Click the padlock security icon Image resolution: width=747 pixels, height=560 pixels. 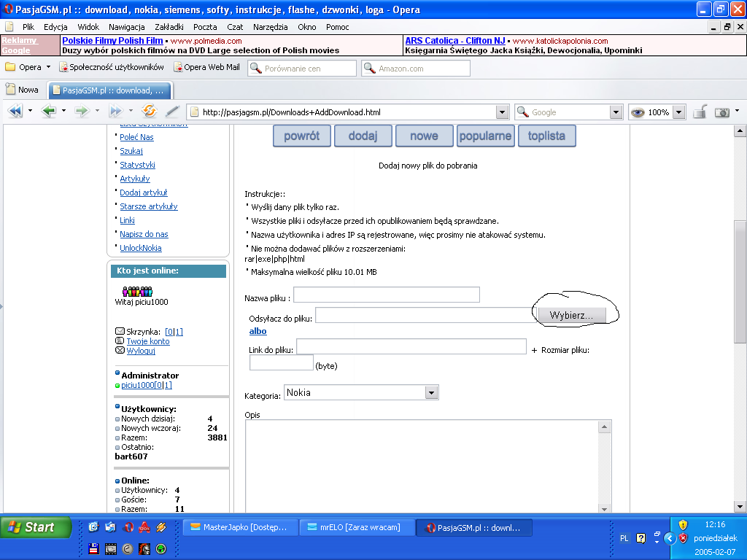pos(699,112)
